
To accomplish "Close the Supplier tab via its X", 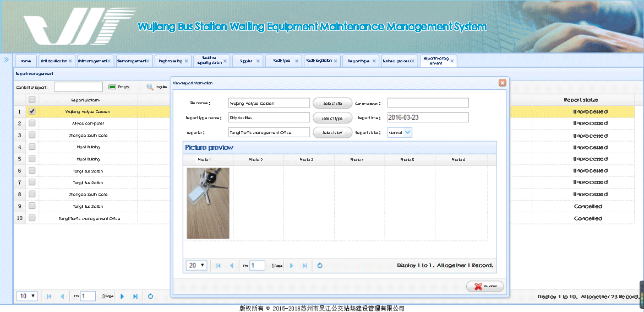I will (x=258, y=61).
